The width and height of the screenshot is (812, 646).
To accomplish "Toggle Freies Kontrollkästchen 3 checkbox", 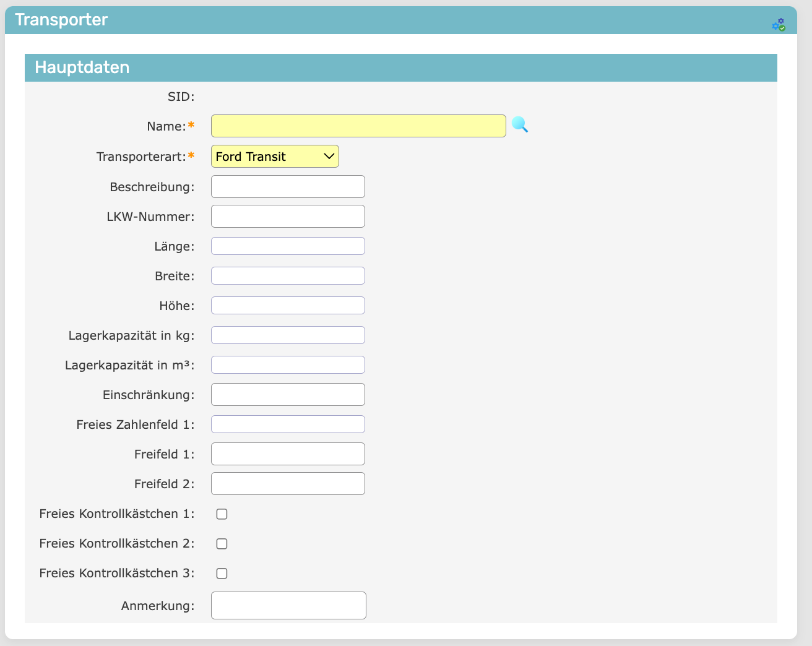I will 222,574.
